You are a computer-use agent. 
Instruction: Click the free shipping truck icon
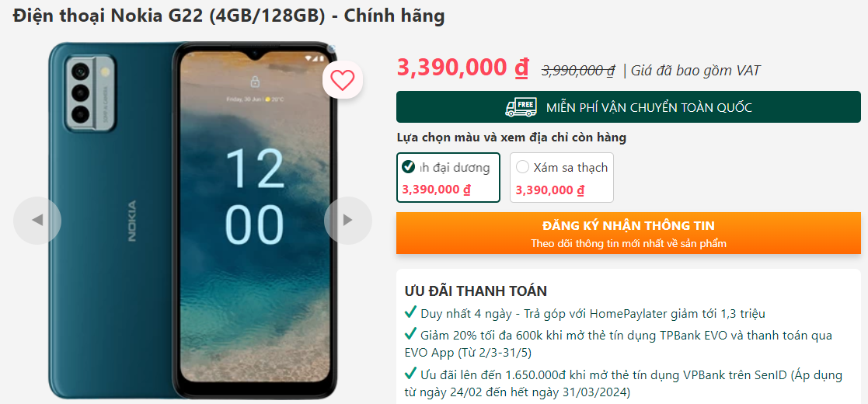521,107
